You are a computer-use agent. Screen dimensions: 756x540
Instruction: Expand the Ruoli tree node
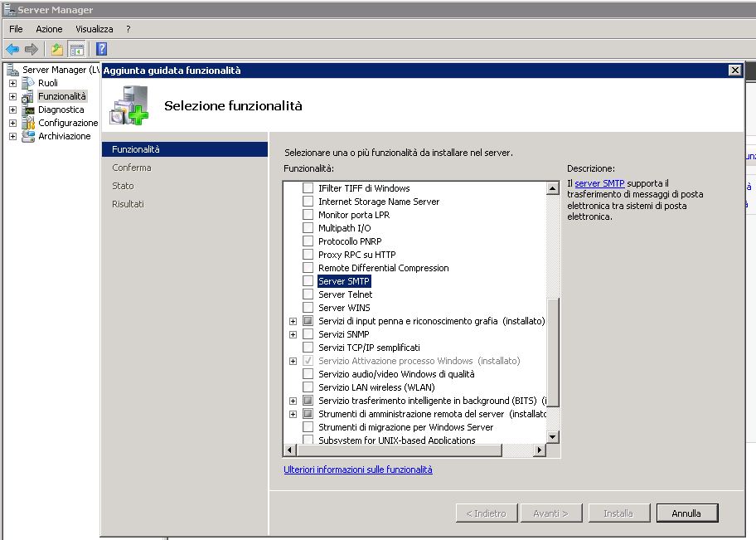13,83
